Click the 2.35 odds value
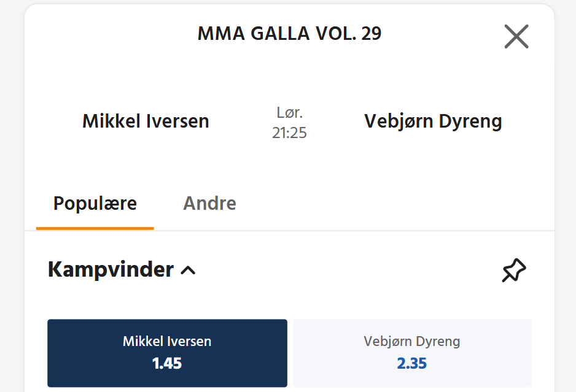The height and width of the screenshot is (392, 576). tap(411, 363)
